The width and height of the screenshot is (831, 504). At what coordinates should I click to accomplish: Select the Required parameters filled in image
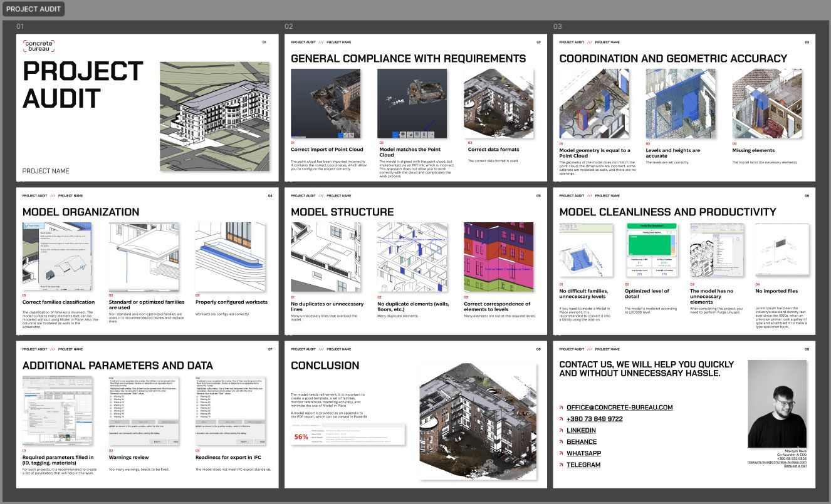(57, 410)
